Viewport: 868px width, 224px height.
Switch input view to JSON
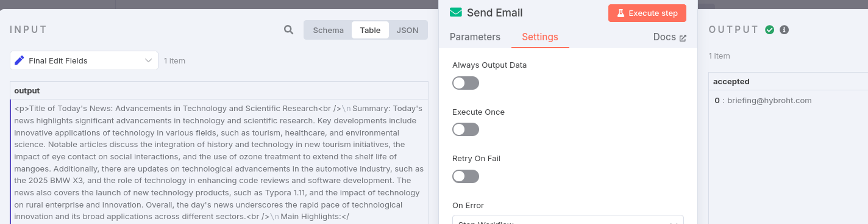(408, 30)
